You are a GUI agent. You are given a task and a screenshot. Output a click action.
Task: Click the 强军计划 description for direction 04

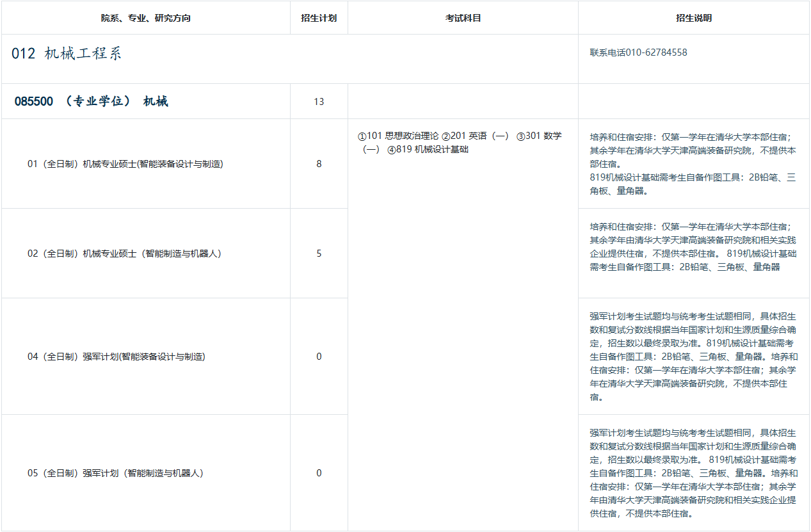tap(693, 357)
